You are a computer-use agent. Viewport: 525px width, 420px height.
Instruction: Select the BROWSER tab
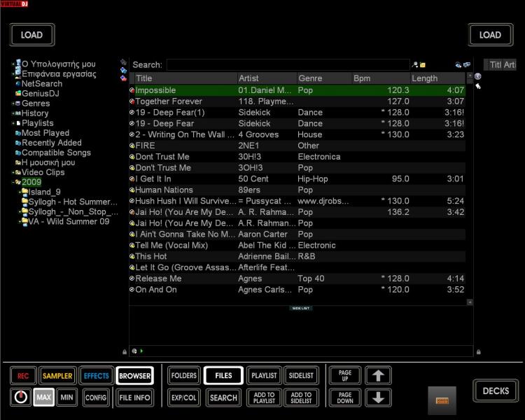tap(134, 376)
